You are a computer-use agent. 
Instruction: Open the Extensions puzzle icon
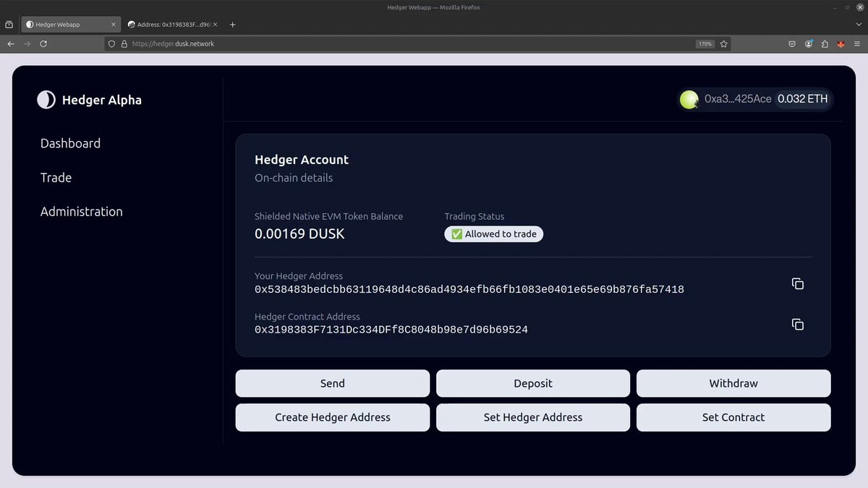825,43
